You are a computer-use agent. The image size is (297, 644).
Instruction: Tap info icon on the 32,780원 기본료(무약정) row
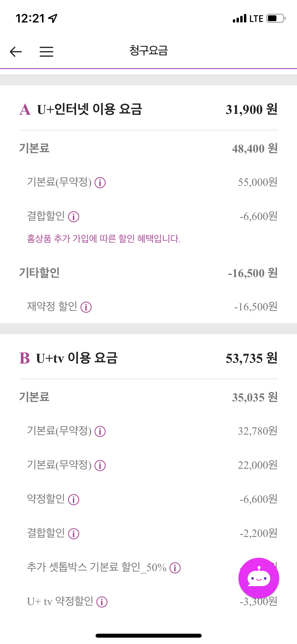pyautogui.click(x=100, y=431)
